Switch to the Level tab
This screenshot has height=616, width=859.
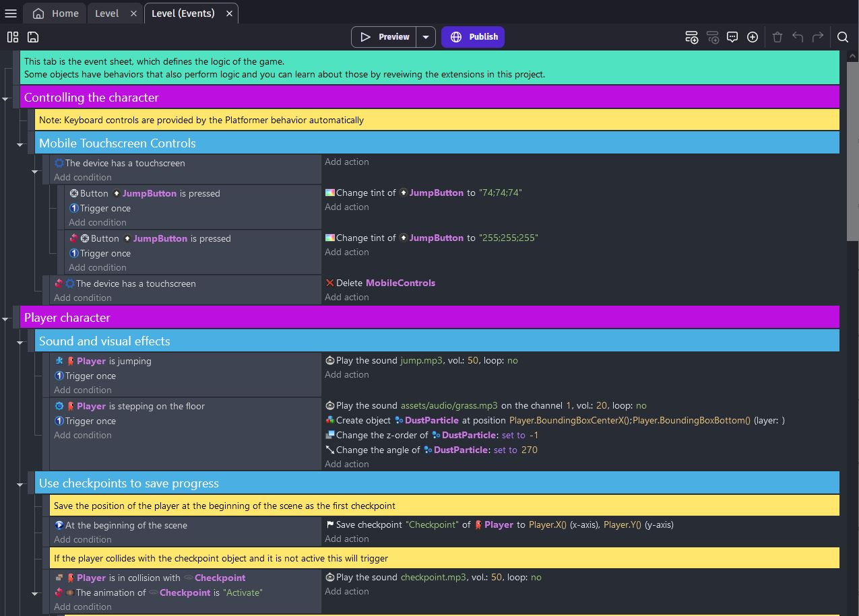(x=106, y=13)
